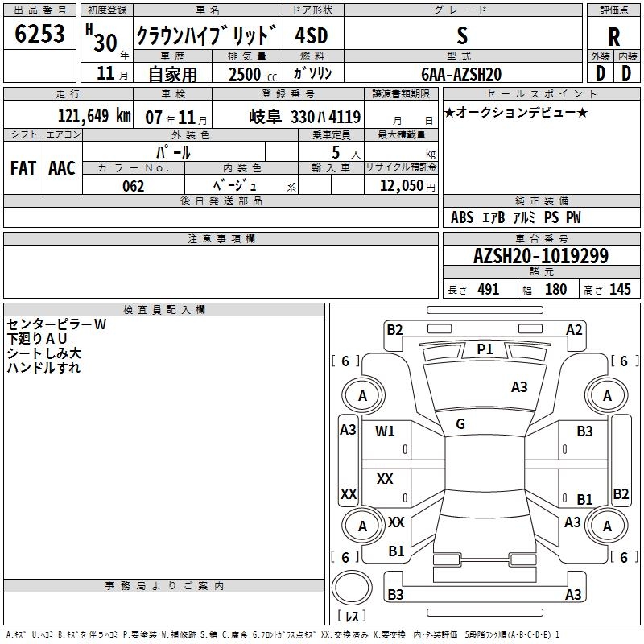644x644 pixels.
Task: Click the mileage 121,649 km
Action: click(x=94, y=116)
